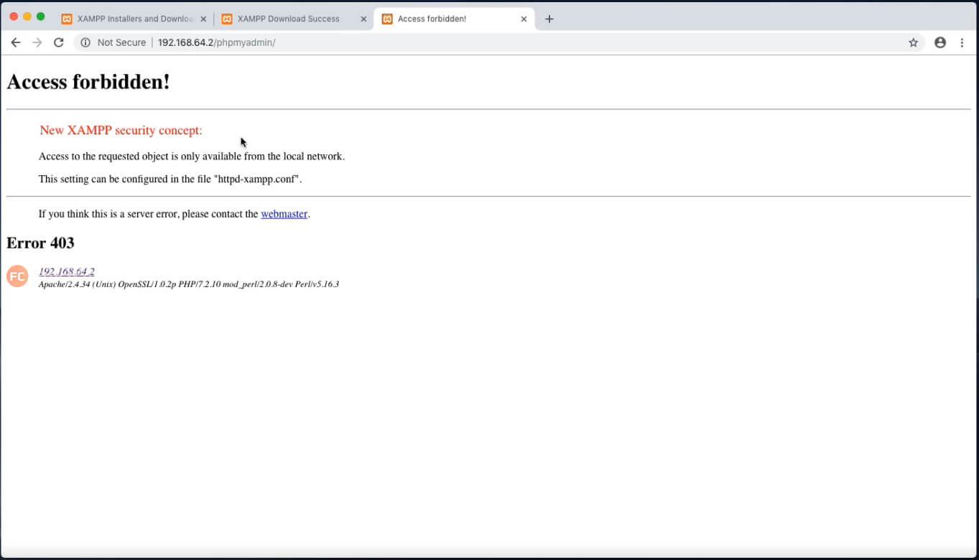The width and height of the screenshot is (979, 560).
Task: Reload the Access forbidden page
Action: (59, 42)
